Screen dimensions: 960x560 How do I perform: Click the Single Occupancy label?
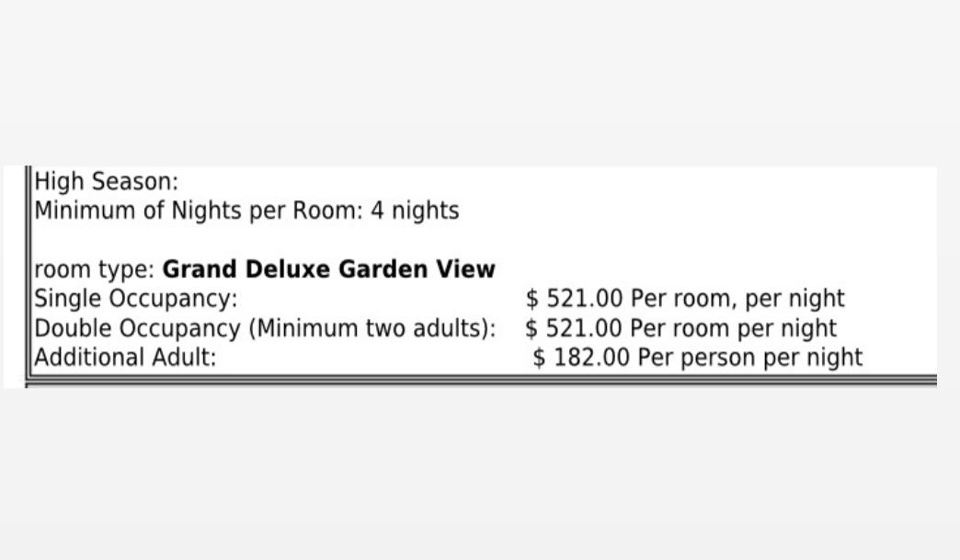click(135, 299)
